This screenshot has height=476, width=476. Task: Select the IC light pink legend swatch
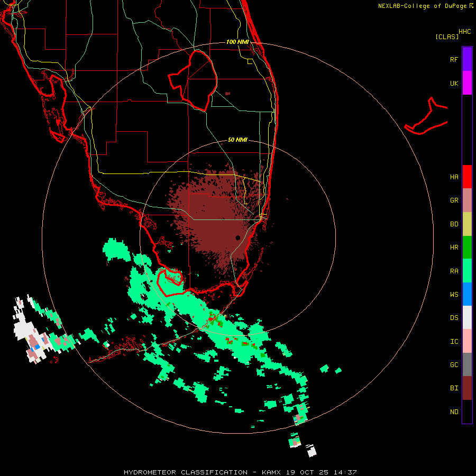click(x=467, y=341)
